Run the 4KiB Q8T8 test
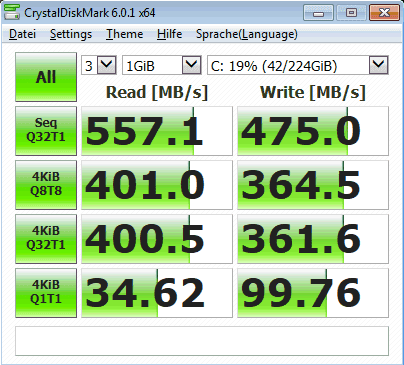The width and height of the screenshot is (404, 365). [x=46, y=185]
